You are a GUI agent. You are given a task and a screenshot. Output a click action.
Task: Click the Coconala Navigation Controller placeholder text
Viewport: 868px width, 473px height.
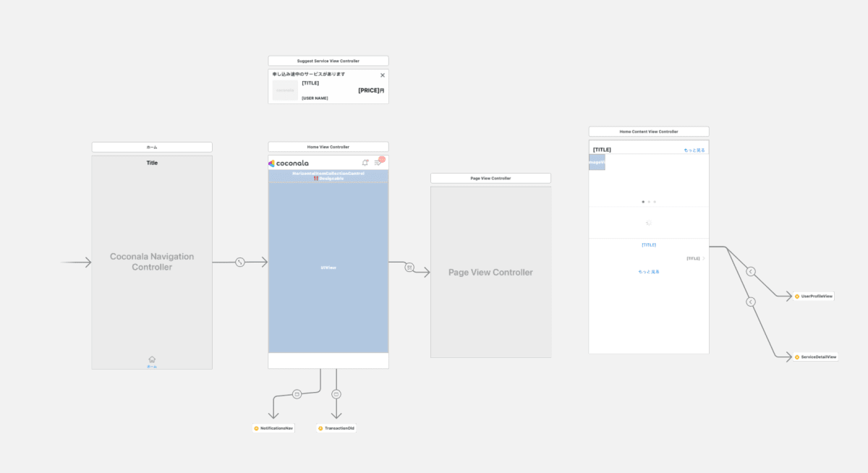pyautogui.click(x=152, y=262)
